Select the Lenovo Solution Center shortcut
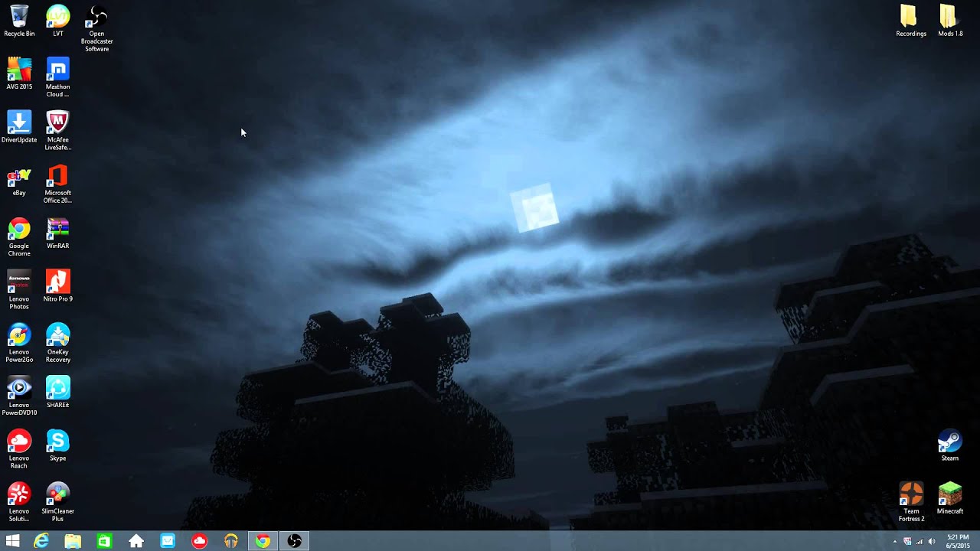This screenshot has width=980, height=551. coord(19,502)
